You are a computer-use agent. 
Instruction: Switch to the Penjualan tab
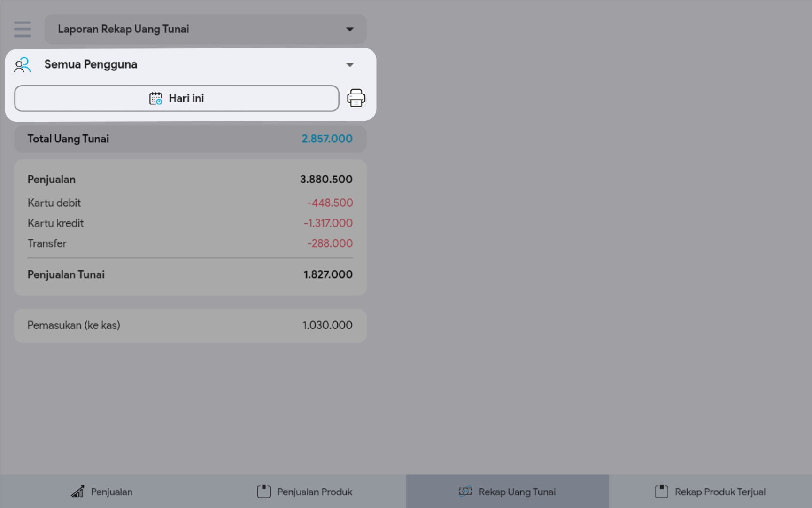tap(111, 492)
